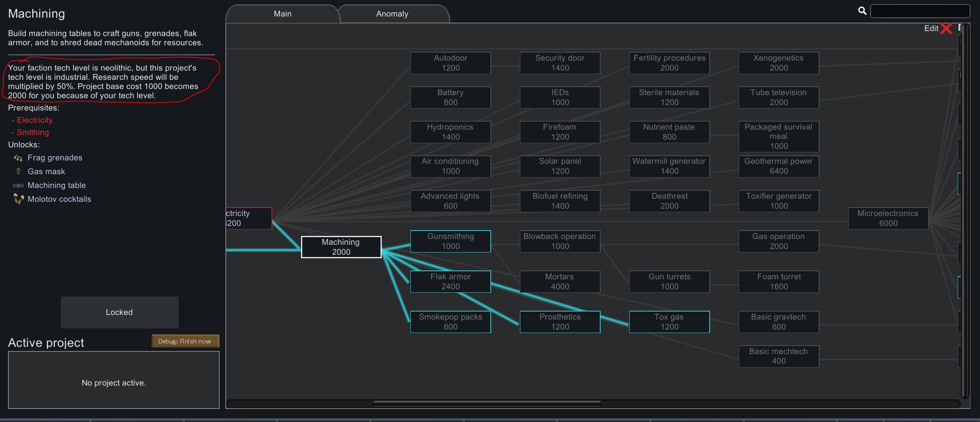Select the Gunsmithing research project
This screenshot has width=980, height=422.
(x=450, y=241)
